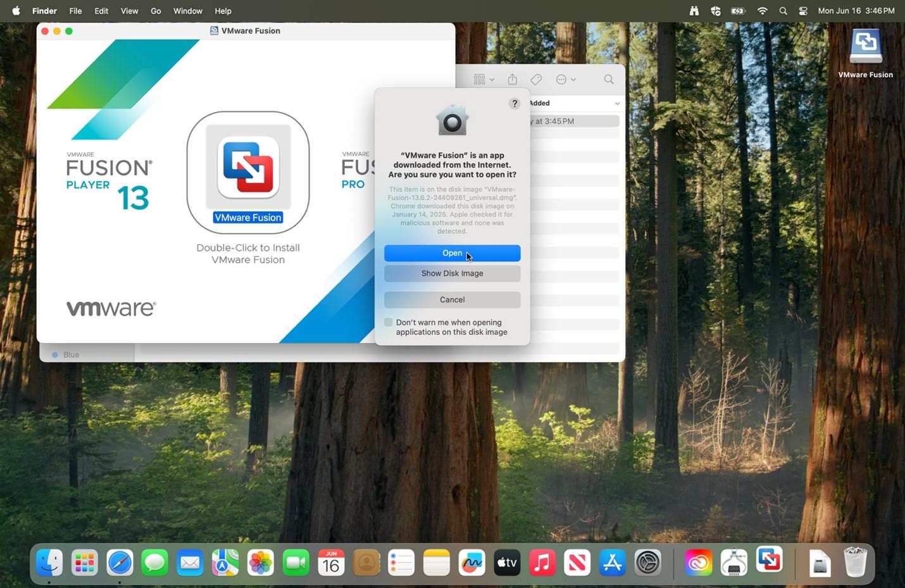The image size is (905, 588).
Task: Open the File menu
Action: pyautogui.click(x=75, y=11)
